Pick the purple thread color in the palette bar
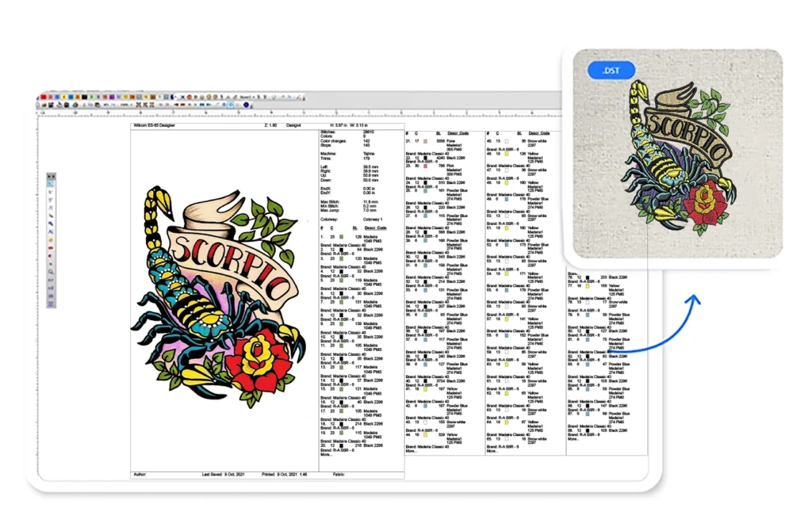 pos(112,97)
